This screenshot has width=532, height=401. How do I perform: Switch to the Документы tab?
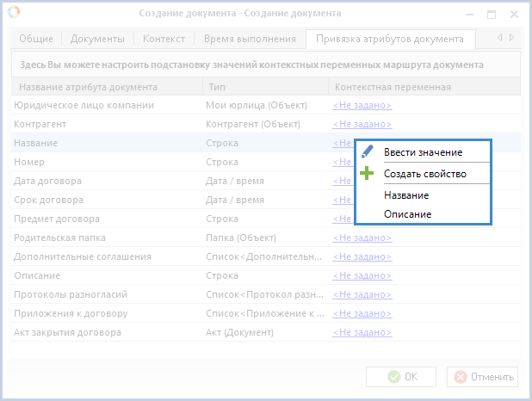point(96,39)
